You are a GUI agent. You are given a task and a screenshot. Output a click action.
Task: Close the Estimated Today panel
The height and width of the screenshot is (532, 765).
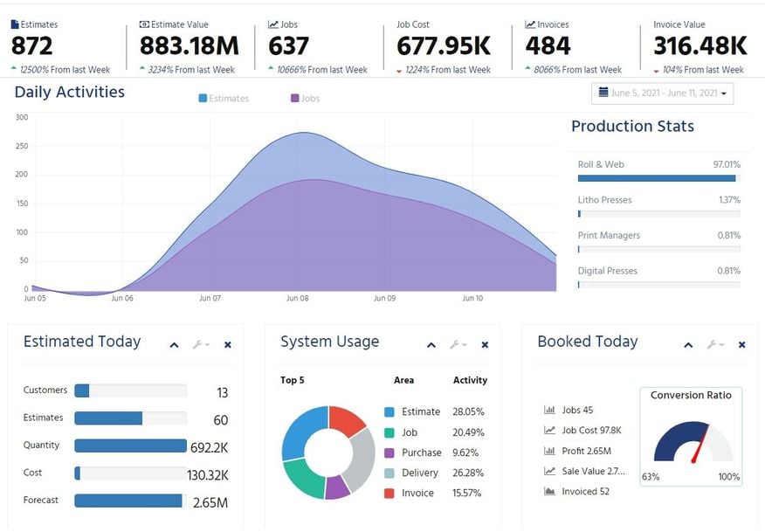(x=228, y=344)
